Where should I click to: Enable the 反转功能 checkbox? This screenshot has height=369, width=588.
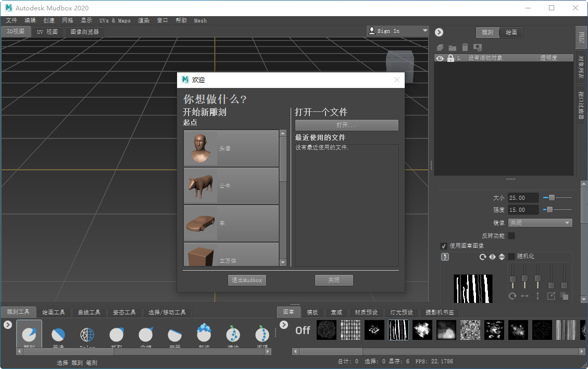pos(512,235)
